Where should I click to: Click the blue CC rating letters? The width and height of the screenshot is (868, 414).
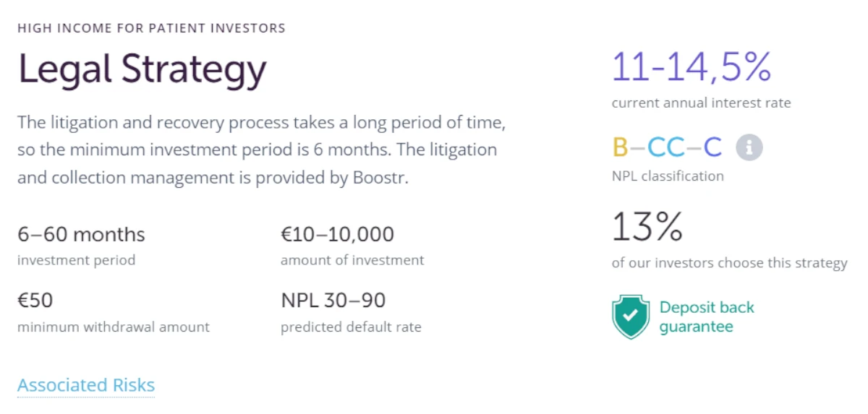pyautogui.click(x=666, y=147)
